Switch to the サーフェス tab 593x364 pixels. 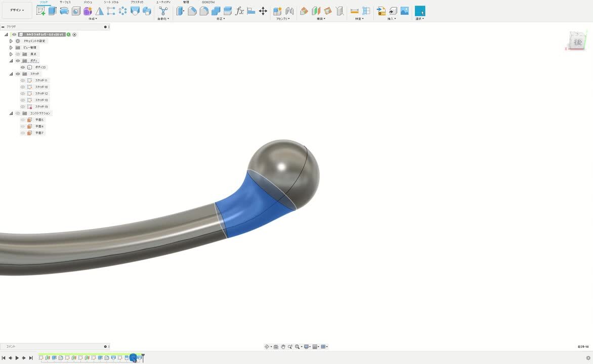65,2
